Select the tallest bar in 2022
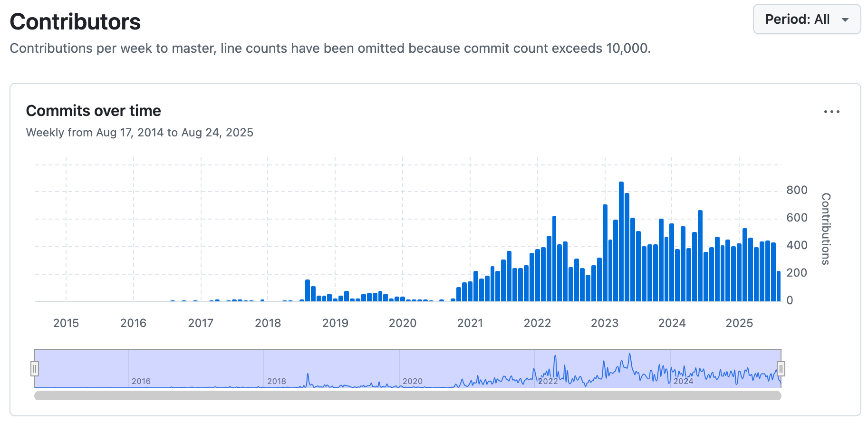Viewport: 868px width, 423px height. click(x=554, y=259)
